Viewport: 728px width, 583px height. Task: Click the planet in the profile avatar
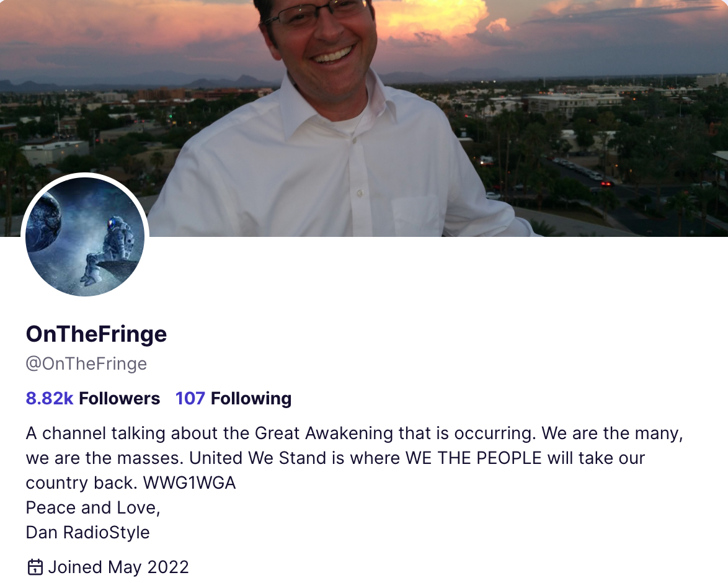point(43,221)
